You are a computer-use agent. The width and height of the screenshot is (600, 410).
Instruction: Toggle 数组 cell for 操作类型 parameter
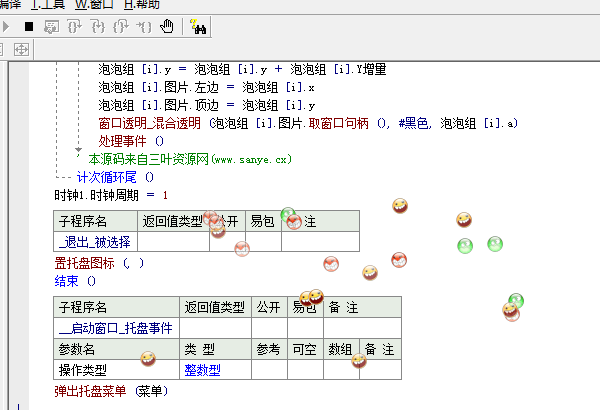point(340,370)
